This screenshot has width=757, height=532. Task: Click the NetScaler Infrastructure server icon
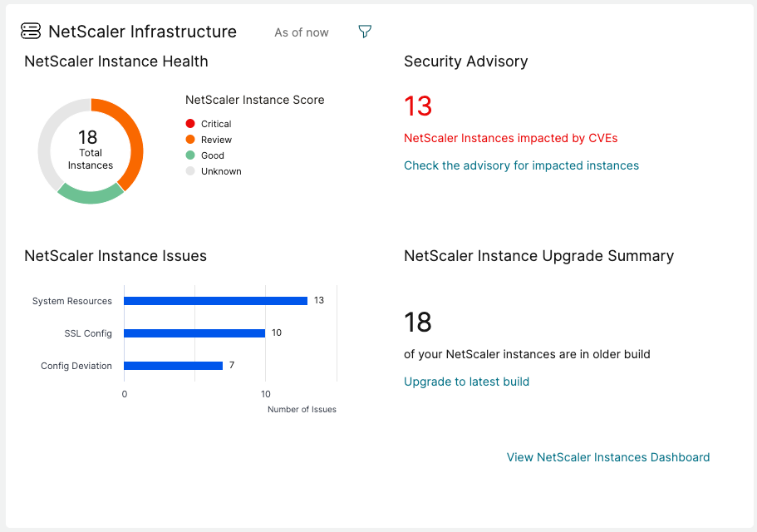31,31
